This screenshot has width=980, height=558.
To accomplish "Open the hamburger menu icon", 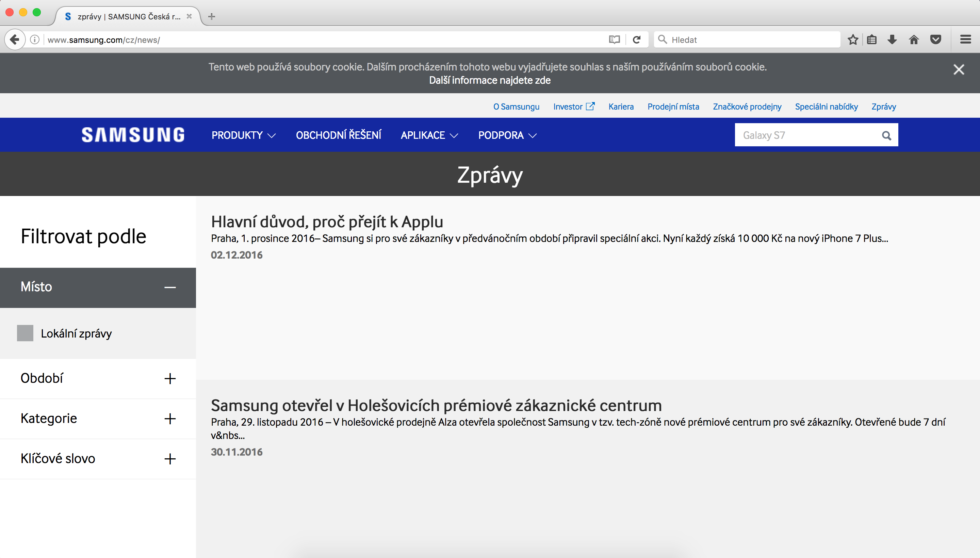I will coord(965,39).
